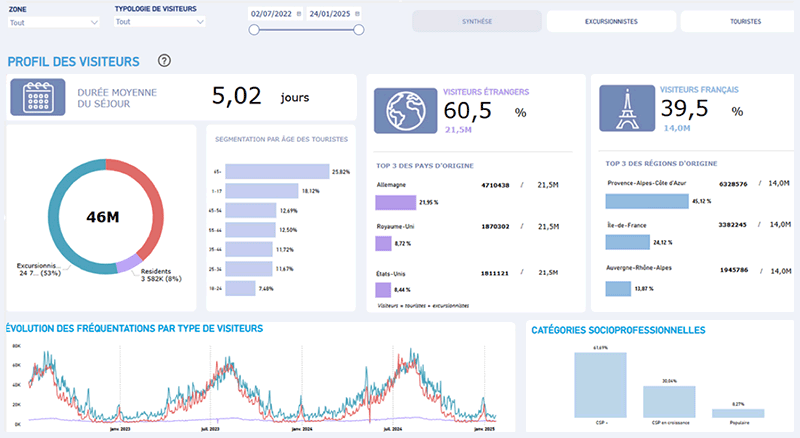Click the États-Unis count 1811121

pos(494,273)
